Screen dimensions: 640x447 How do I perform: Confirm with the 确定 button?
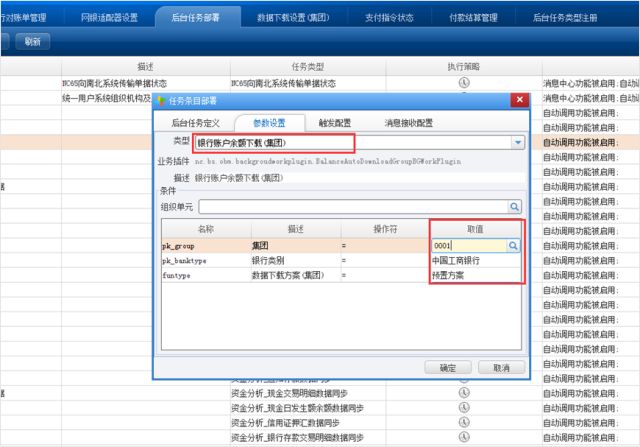(x=448, y=368)
